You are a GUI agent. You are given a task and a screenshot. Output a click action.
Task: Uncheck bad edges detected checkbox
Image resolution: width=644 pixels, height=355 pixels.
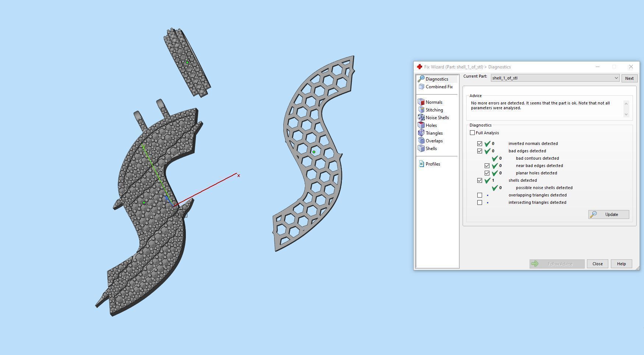480,151
